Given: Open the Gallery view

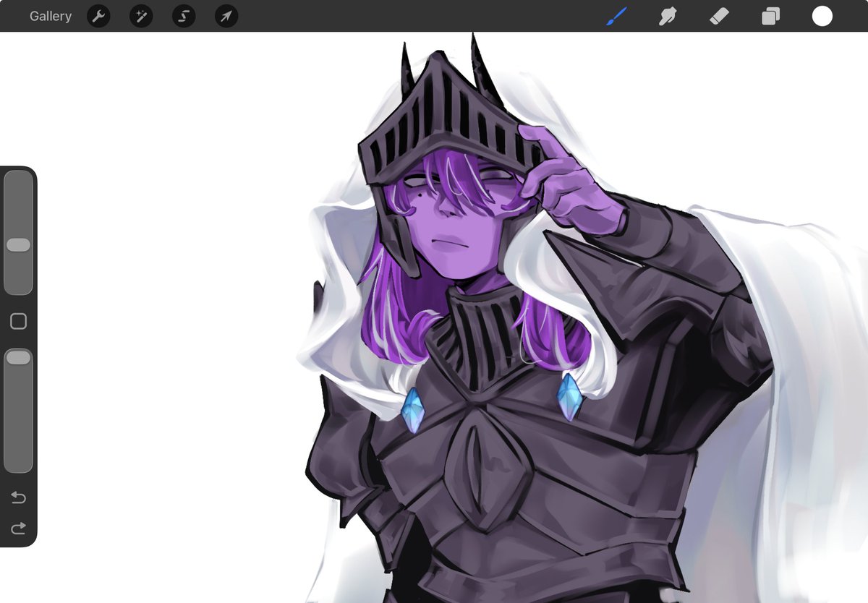Looking at the screenshot, I should (51, 16).
